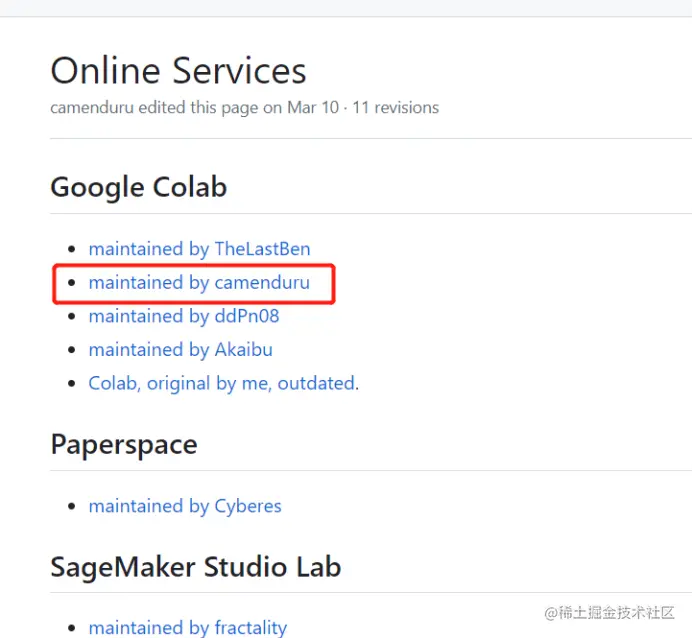The height and width of the screenshot is (639, 693).
Task: Click the 'SageMaker Studio Lab' heading
Action: (x=195, y=567)
